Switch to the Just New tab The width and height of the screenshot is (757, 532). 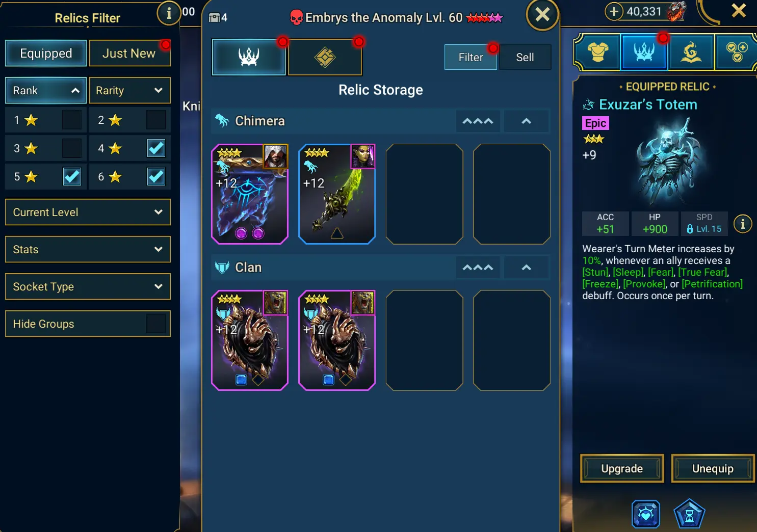pyautogui.click(x=129, y=54)
